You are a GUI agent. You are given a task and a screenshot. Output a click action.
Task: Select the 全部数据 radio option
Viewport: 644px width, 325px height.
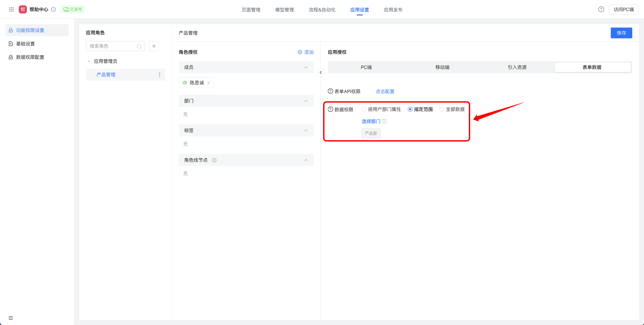click(442, 109)
